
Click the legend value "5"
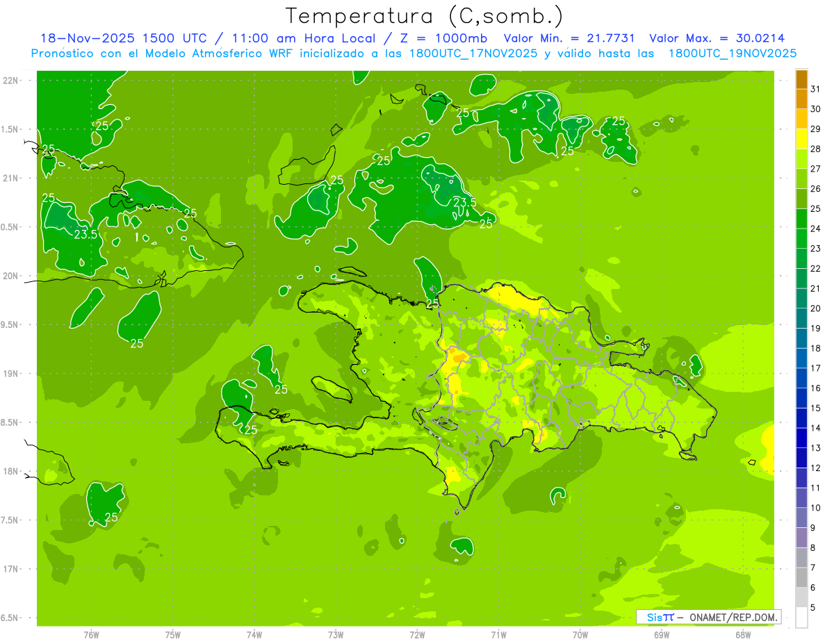(x=813, y=608)
